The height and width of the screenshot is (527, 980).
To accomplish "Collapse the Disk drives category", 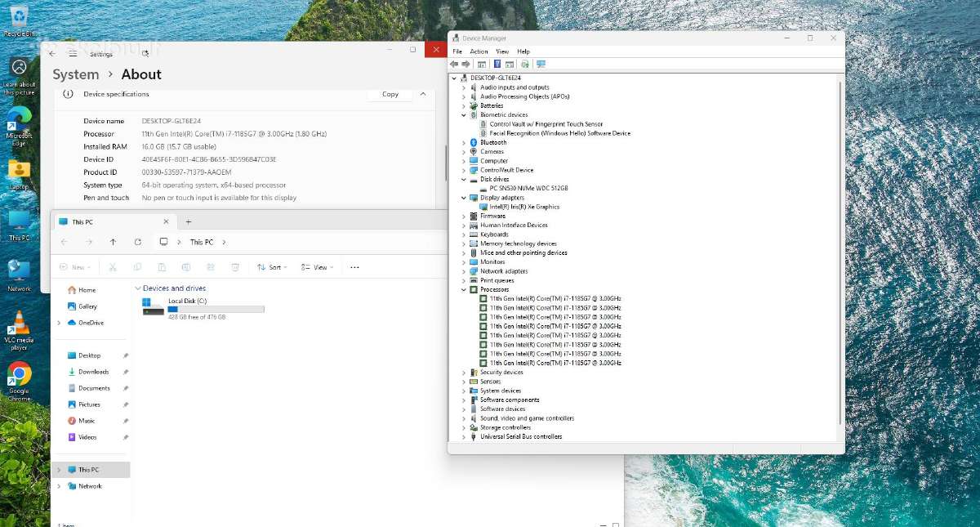I will tap(464, 179).
